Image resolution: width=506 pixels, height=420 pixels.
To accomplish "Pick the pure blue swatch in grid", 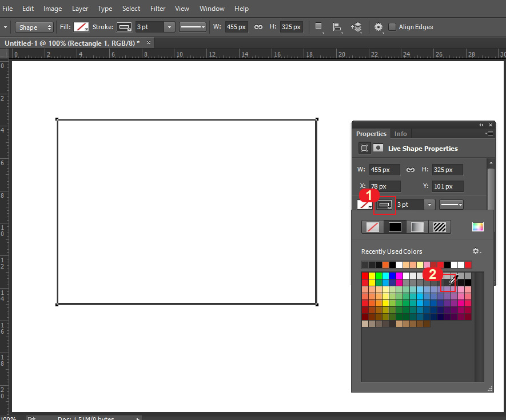I will pos(392,275).
